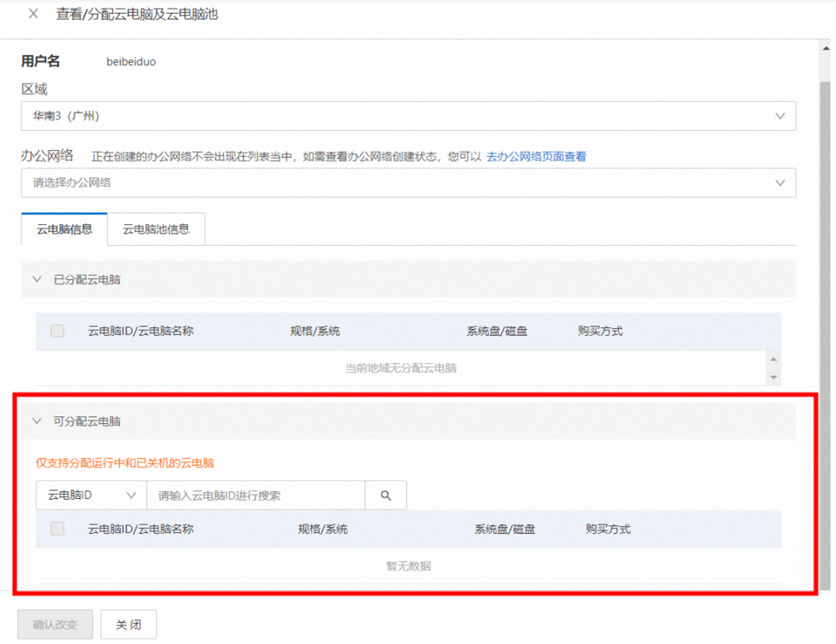The height and width of the screenshot is (644, 836).
Task: Click the 关闭 button
Action: (129, 625)
